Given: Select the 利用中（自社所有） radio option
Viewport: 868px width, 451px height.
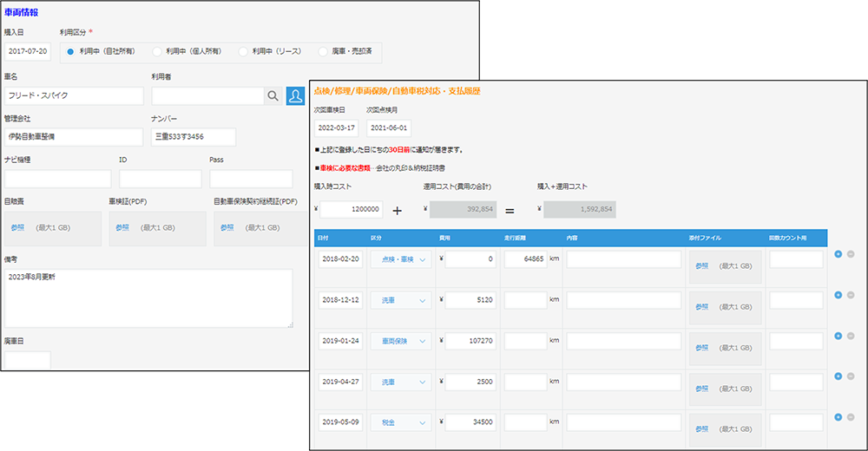Looking at the screenshot, I should [x=71, y=51].
